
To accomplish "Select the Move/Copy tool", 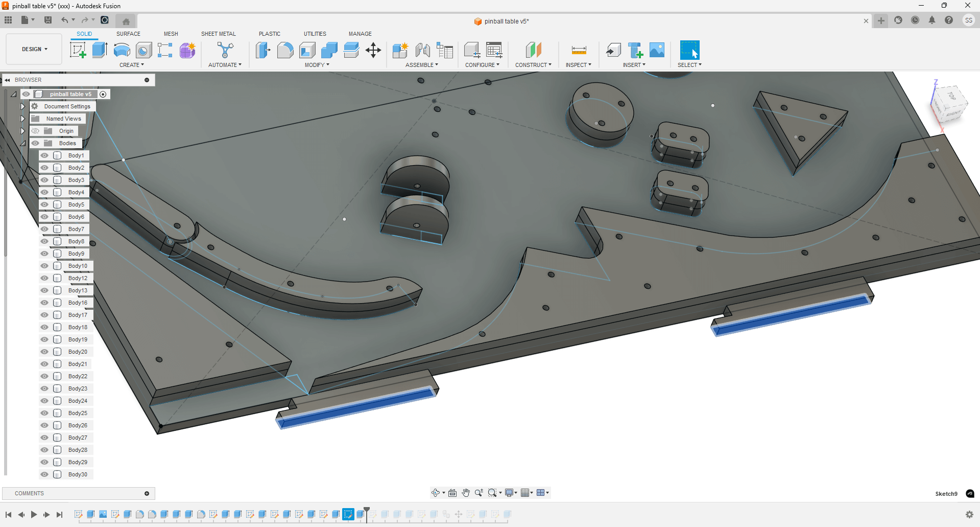I will click(x=373, y=50).
